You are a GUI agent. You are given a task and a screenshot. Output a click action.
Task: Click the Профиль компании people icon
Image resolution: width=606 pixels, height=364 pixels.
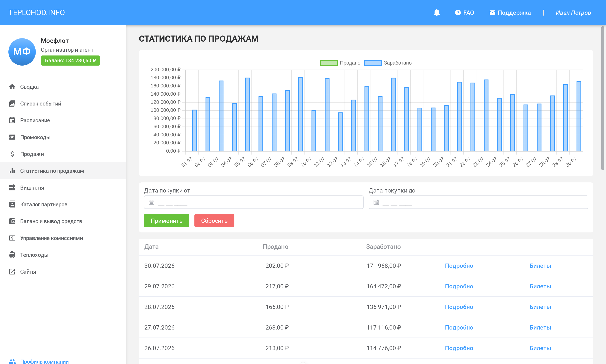[12, 361]
